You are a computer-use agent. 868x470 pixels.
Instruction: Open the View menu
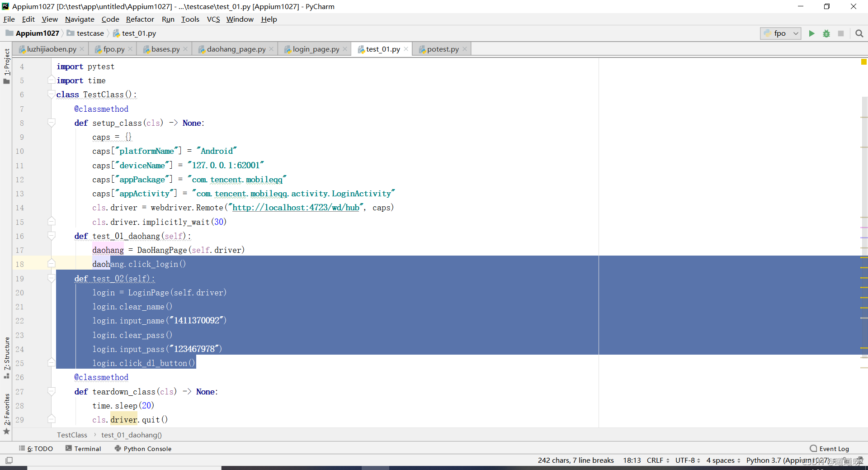(50, 19)
